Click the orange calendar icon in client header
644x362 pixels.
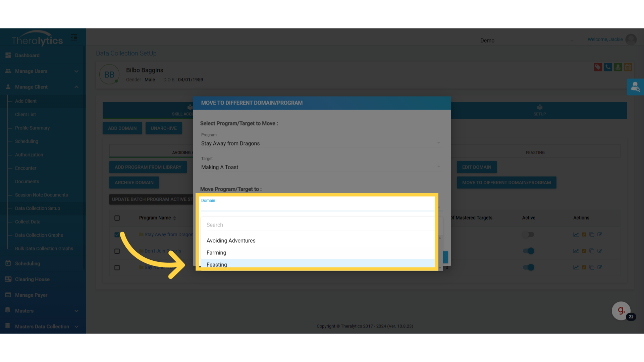tap(628, 67)
